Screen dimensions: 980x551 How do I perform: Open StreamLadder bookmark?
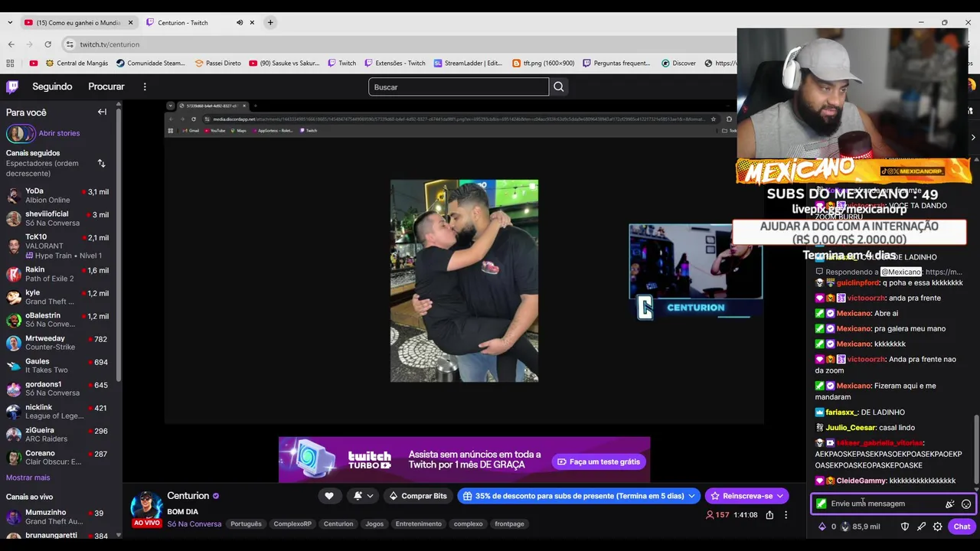click(468, 63)
